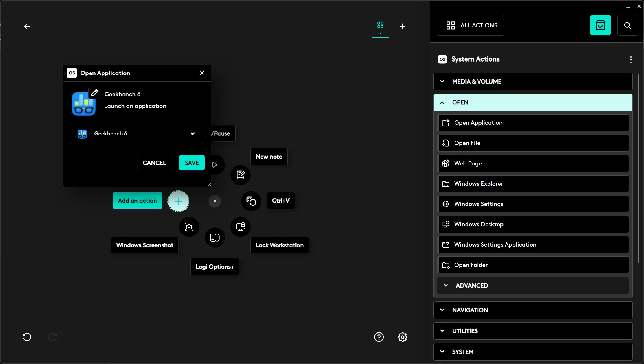Screen dimensions: 644x364
Task: Open the marketplace shopping bag icon
Action: [600, 25]
